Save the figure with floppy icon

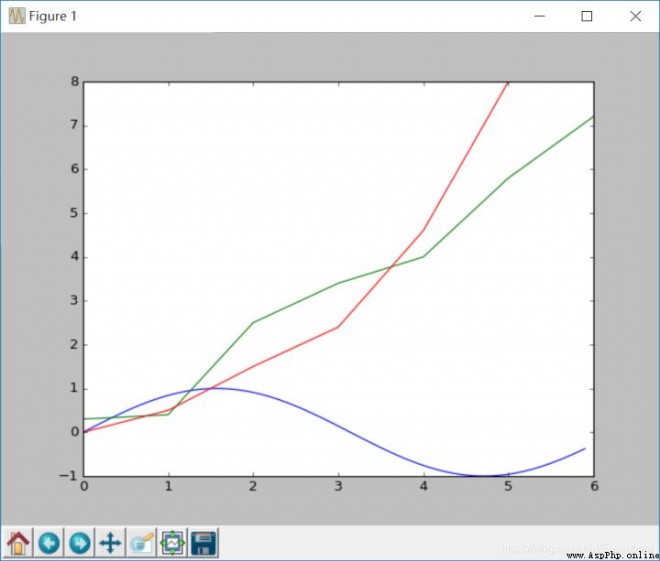pos(203,542)
